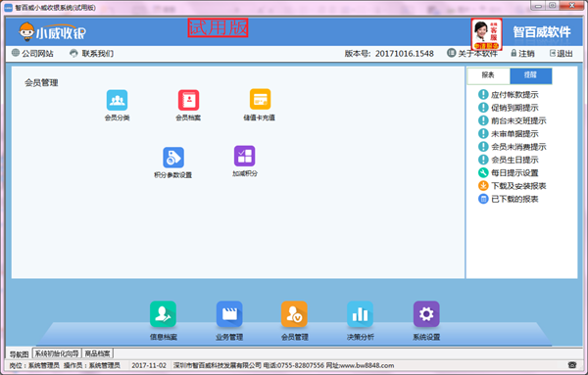Open 每日提示设置 settings entry

[x=508, y=172]
